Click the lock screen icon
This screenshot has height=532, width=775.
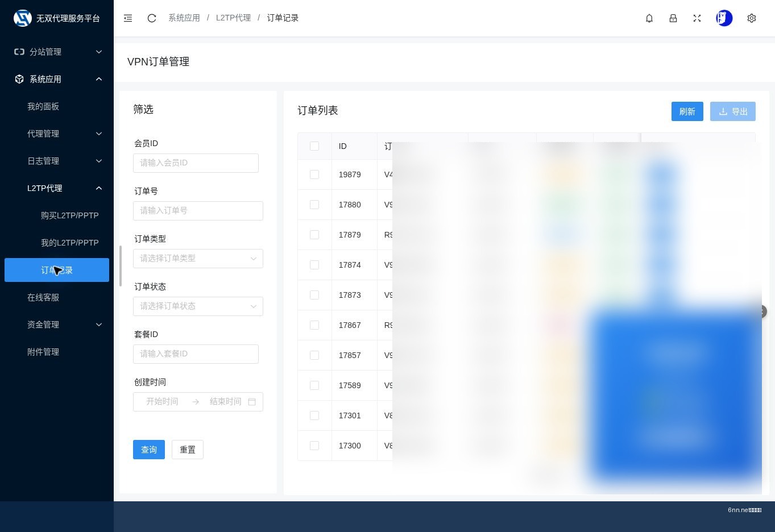[x=673, y=18]
